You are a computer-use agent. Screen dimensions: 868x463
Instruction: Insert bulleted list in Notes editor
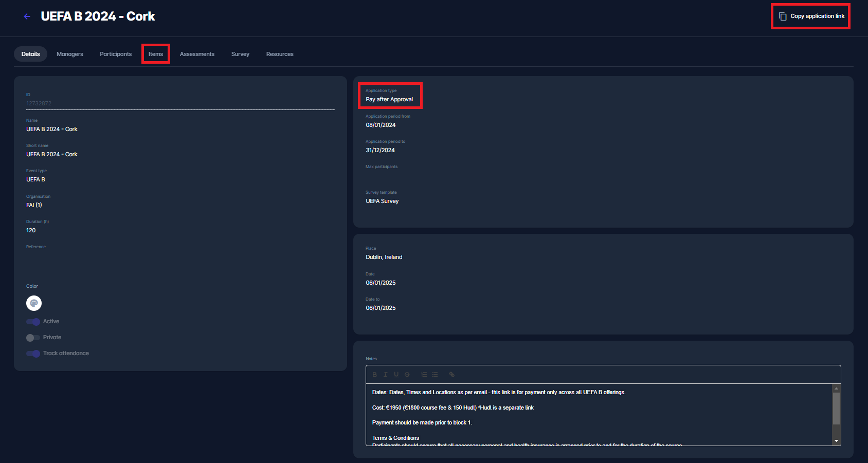pos(435,375)
